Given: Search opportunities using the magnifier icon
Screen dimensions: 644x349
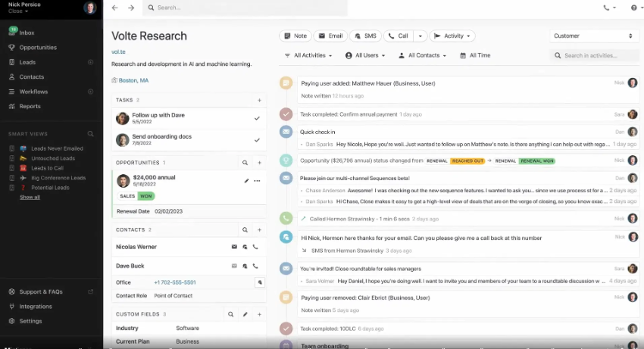Looking at the screenshot, I should (x=245, y=163).
